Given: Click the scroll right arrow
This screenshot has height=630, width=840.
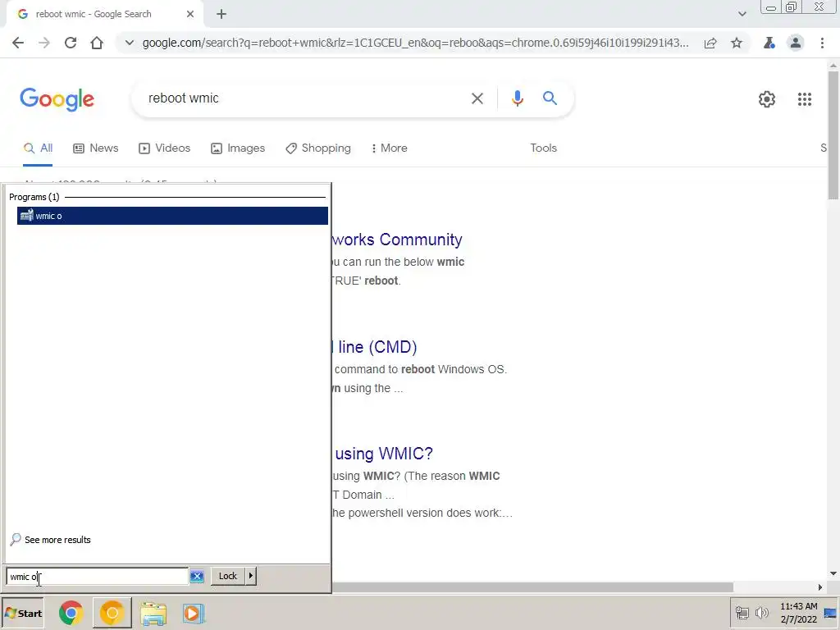Looking at the screenshot, I should click(820, 587).
